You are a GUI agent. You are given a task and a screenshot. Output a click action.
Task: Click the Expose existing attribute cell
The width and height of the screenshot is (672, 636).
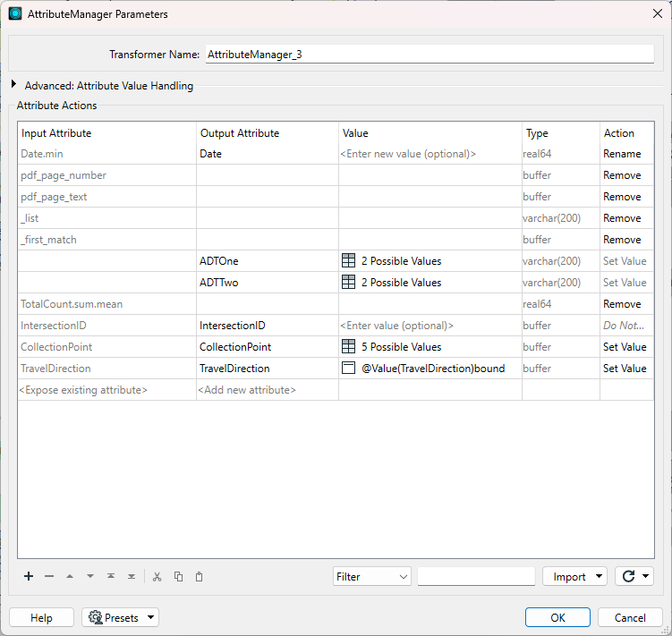(x=106, y=390)
